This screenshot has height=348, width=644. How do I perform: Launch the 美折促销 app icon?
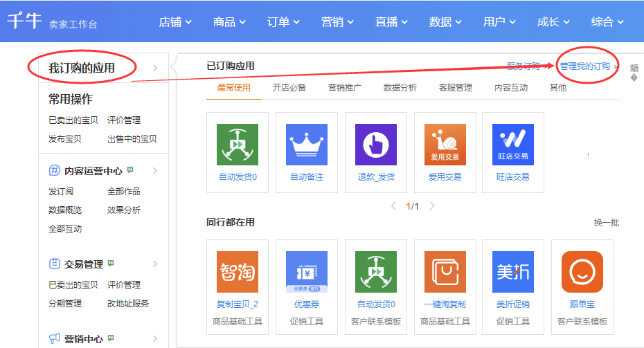(x=512, y=272)
